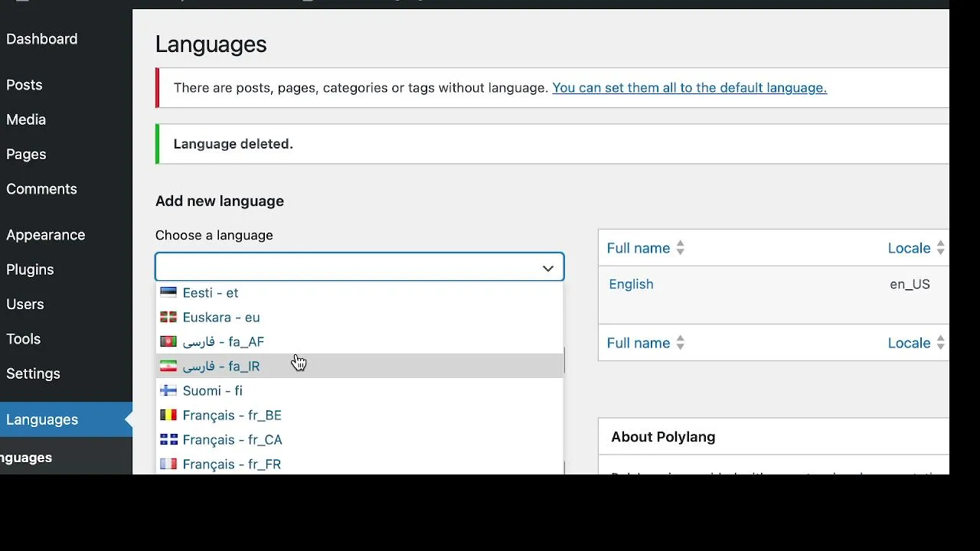
Task: Go to the Plugins menu
Action: tap(30, 270)
